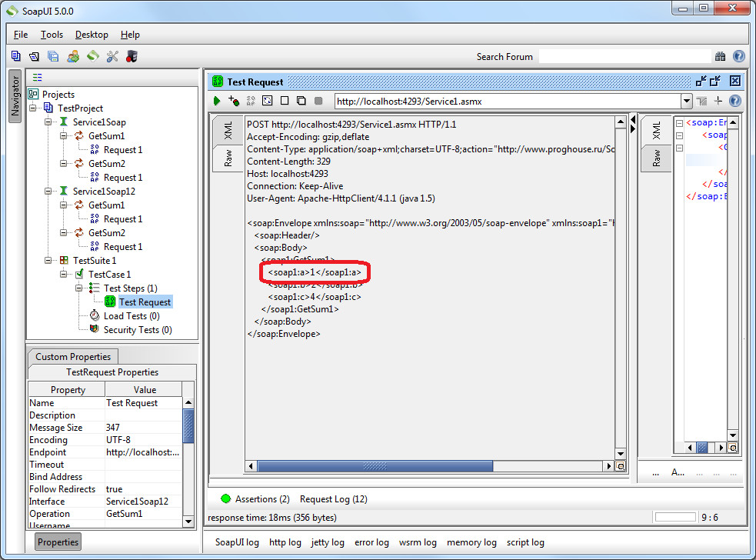Click the green SoapUI trial logo icon

tap(92, 56)
